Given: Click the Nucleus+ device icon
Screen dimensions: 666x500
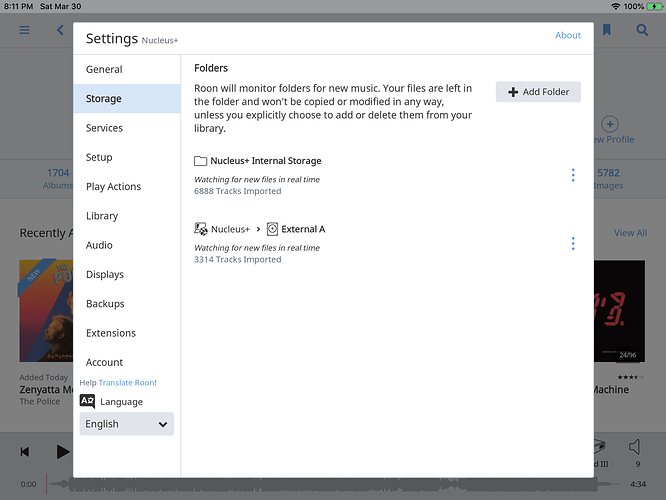Looking at the screenshot, I should (200, 229).
